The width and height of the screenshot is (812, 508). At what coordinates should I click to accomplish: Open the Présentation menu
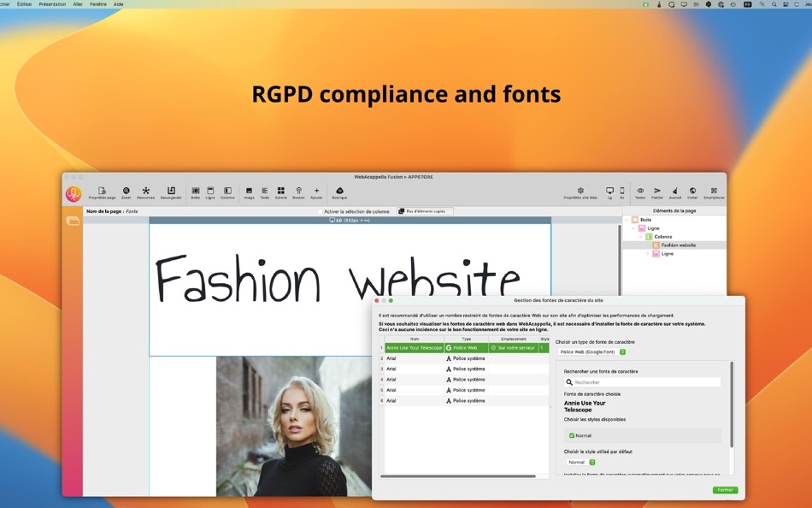pos(52,4)
